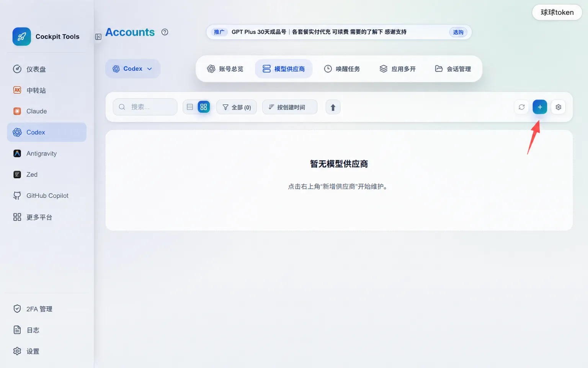This screenshot has width=588, height=368.
Task: Switch to 账号总览 tab
Action: pyautogui.click(x=225, y=69)
